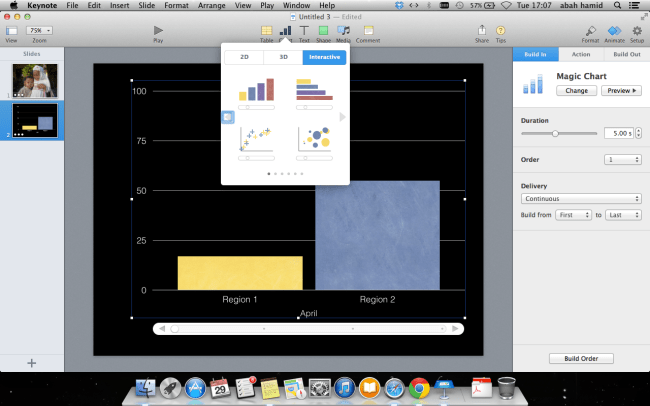
Task: Switch to 2D chart types
Action: [244, 58]
